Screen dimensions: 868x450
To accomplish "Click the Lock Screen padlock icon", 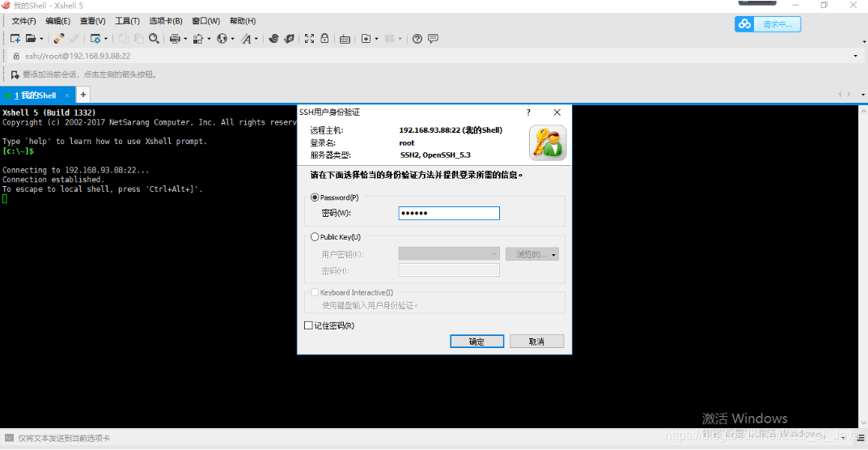I will (x=325, y=39).
